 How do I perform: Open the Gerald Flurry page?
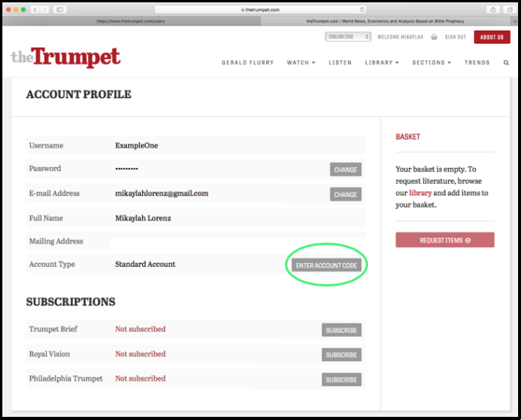pos(248,63)
